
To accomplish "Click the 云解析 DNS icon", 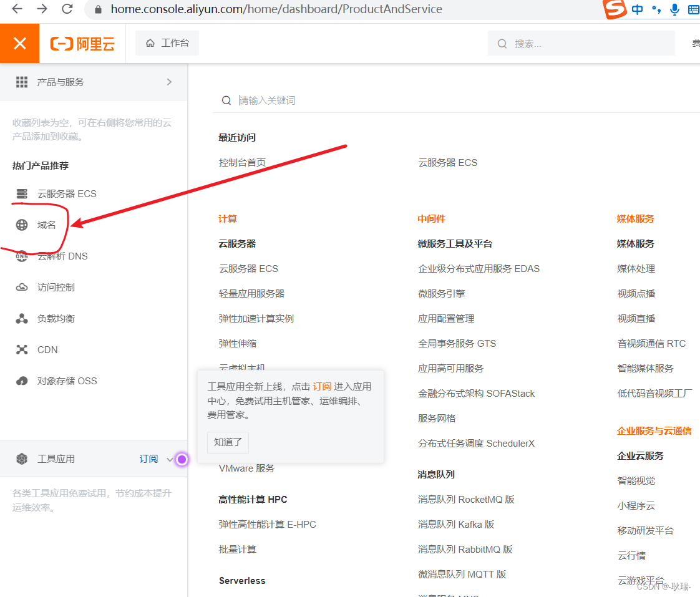I will tap(22, 256).
